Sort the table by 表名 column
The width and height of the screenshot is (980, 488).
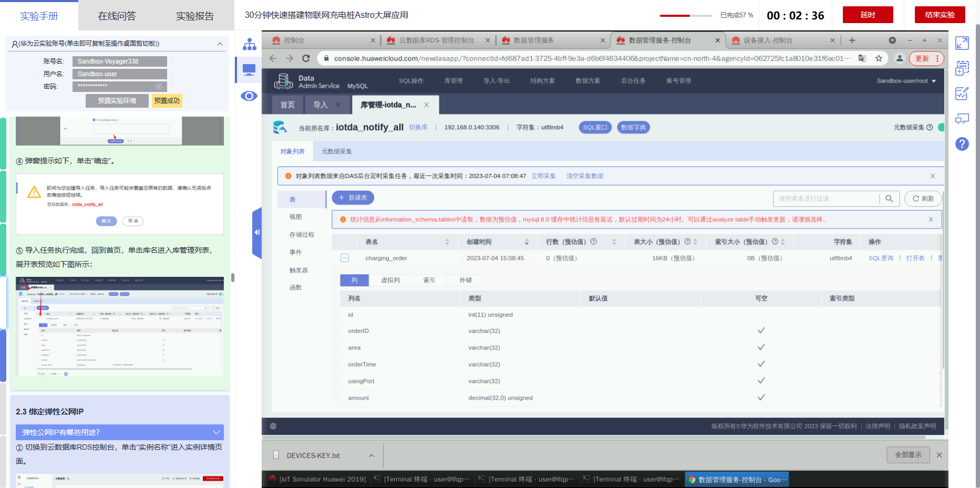pyautogui.click(x=447, y=242)
